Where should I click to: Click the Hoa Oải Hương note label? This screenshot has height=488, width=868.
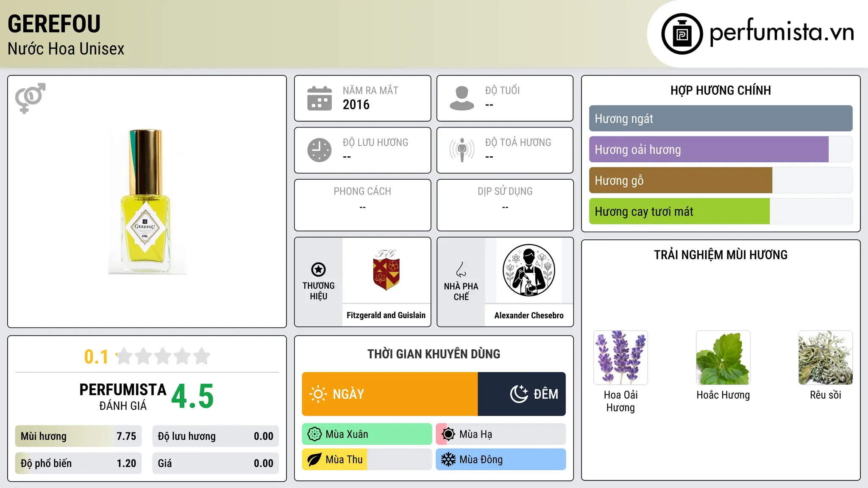tap(620, 401)
